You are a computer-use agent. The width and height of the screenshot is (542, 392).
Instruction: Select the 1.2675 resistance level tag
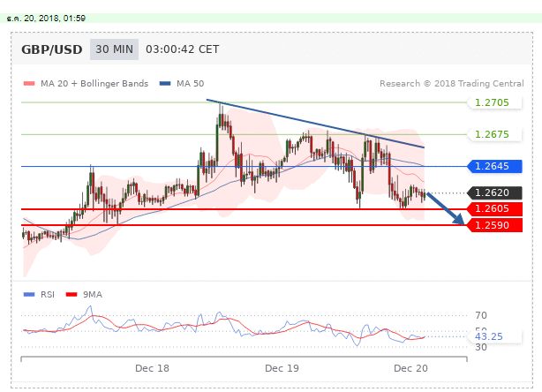click(x=494, y=134)
